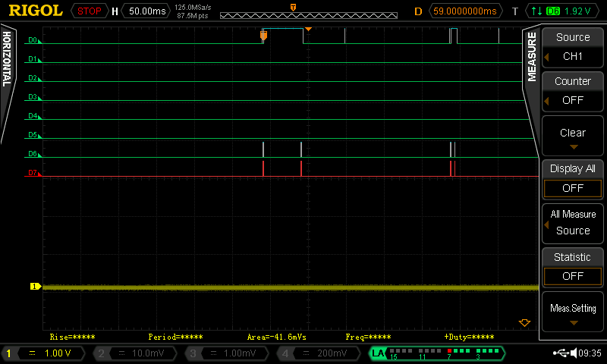
Task: Select the red D7 digital channel label
Action: pyautogui.click(x=33, y=173)
